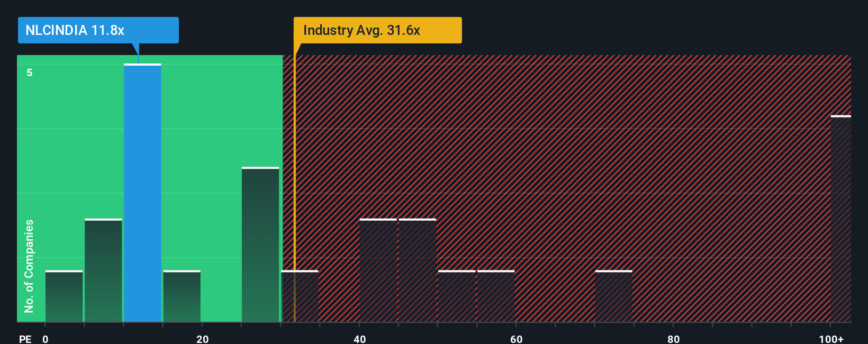The height and width of the screenshot is (344, 868).
Task: Select the bar for PE 0 to 5
Action: tap(64, 296)
